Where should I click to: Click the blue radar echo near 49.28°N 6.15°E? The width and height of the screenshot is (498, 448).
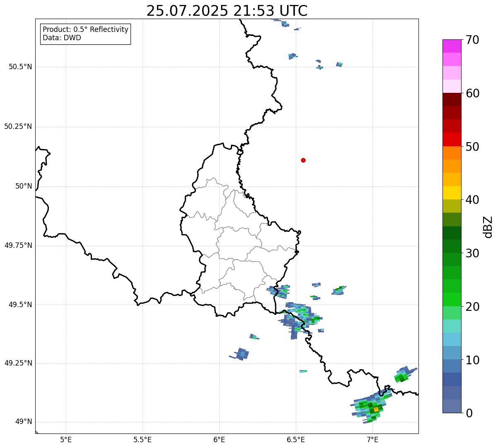point(240,354)
